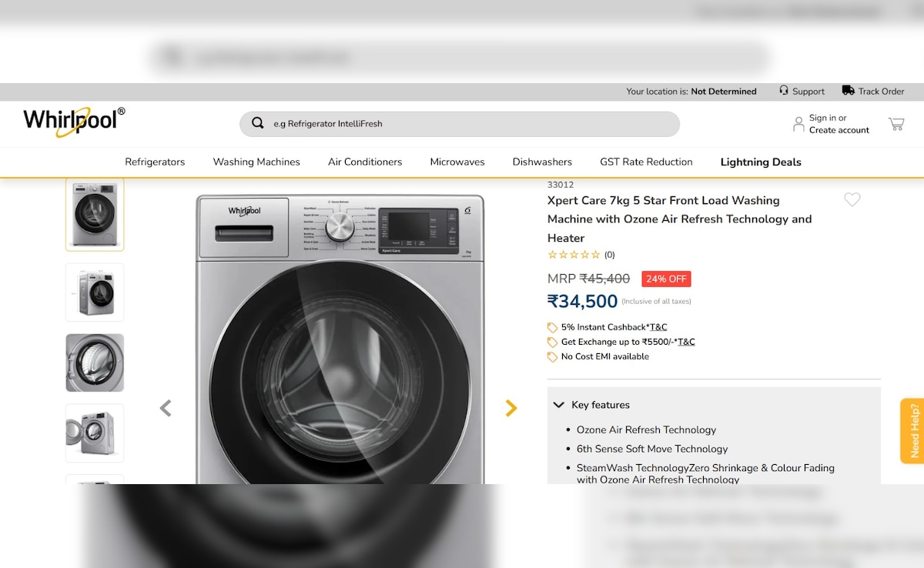Click the star rating row
The width and height of the screenshot is (924, 568).
tap(574, 255)
